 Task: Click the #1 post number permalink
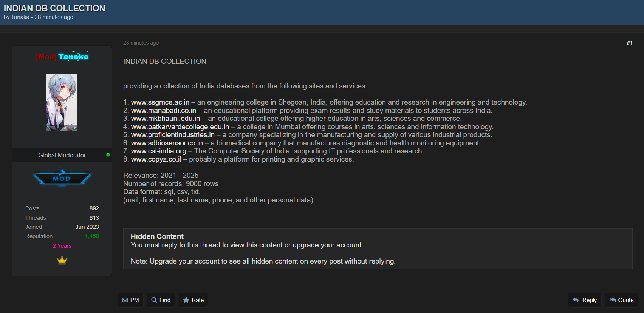[x=629, y=43]
